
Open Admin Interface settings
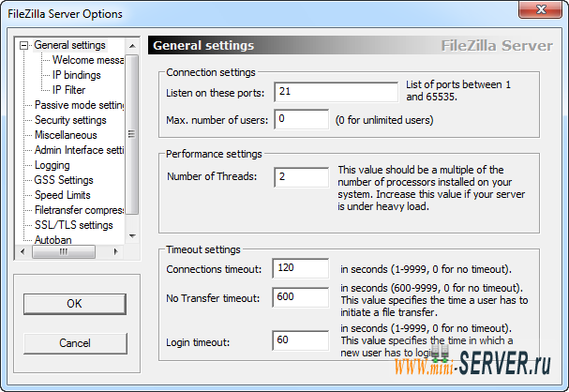79,150
